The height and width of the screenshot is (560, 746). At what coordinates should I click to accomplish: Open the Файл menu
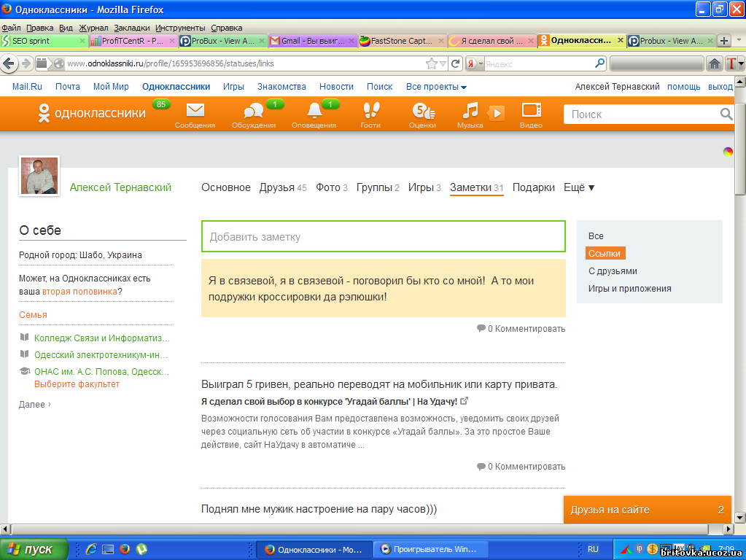[x=11, y=28]
